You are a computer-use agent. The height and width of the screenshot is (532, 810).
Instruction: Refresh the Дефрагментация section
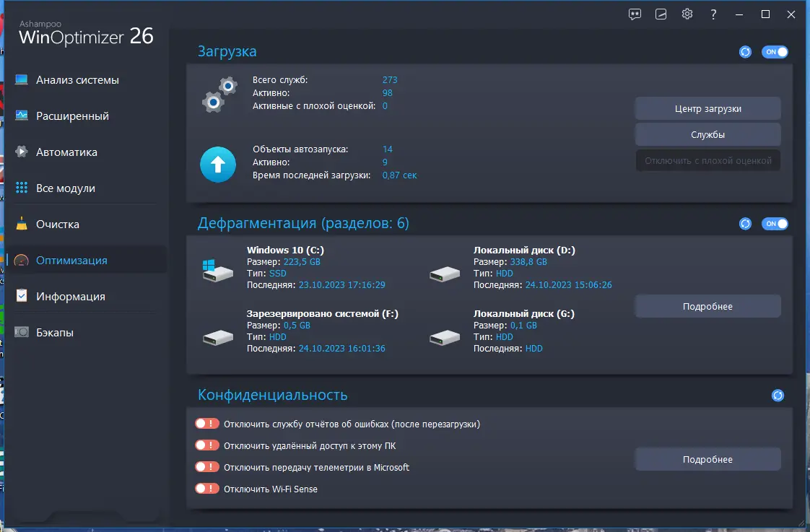(745, 224)
